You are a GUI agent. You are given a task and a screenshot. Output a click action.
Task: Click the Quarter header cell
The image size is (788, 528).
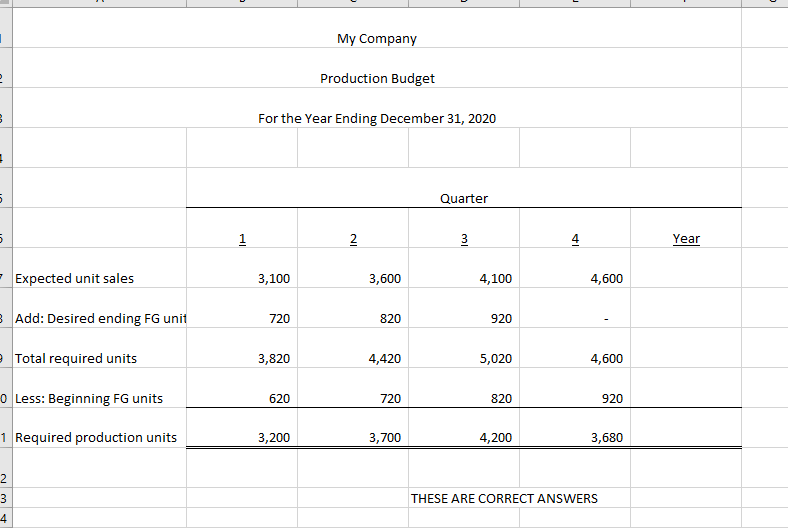pos(464,188)
